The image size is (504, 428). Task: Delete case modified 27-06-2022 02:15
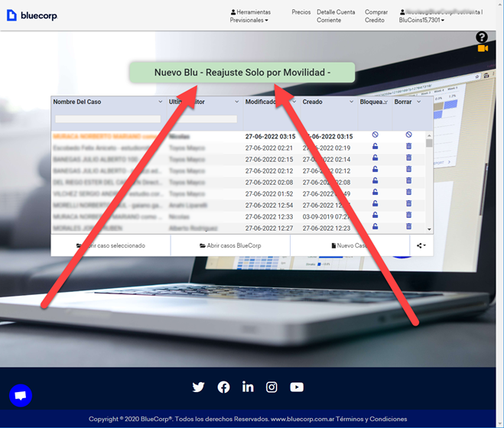pyautogui.click(x=408, y=157)
